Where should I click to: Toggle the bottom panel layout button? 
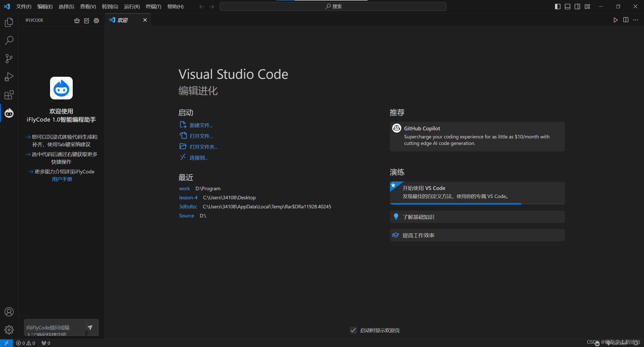point(567,7)
